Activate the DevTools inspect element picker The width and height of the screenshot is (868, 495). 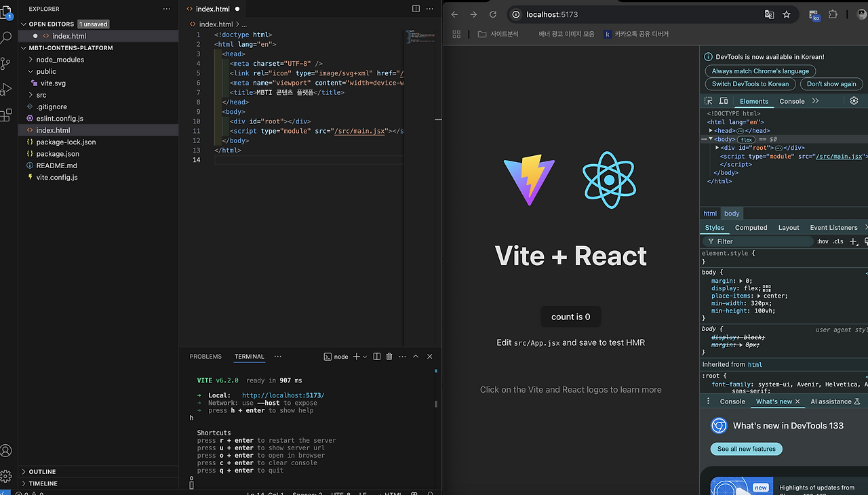709,101
